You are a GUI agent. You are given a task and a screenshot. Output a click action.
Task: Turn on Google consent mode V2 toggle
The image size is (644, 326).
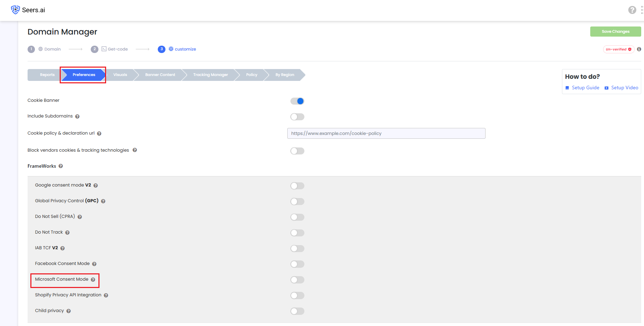point(297,186)
